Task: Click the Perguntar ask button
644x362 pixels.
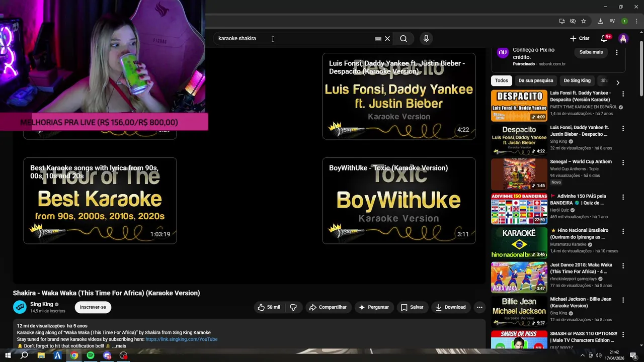Action: click(373, 307)
